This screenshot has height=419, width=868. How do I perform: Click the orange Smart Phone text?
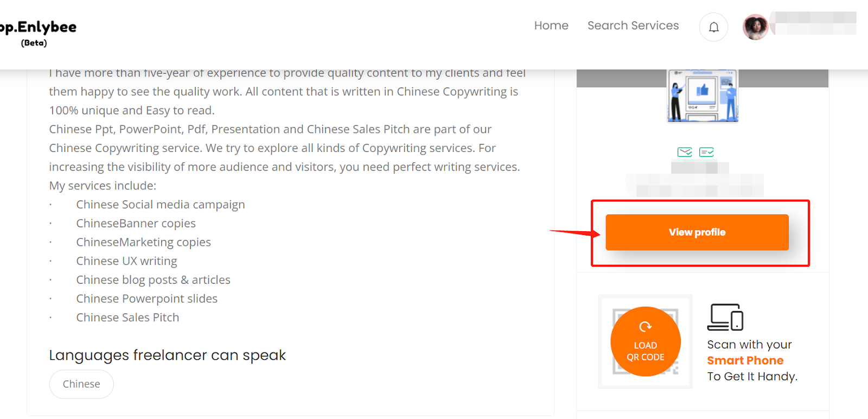(745, 360)
